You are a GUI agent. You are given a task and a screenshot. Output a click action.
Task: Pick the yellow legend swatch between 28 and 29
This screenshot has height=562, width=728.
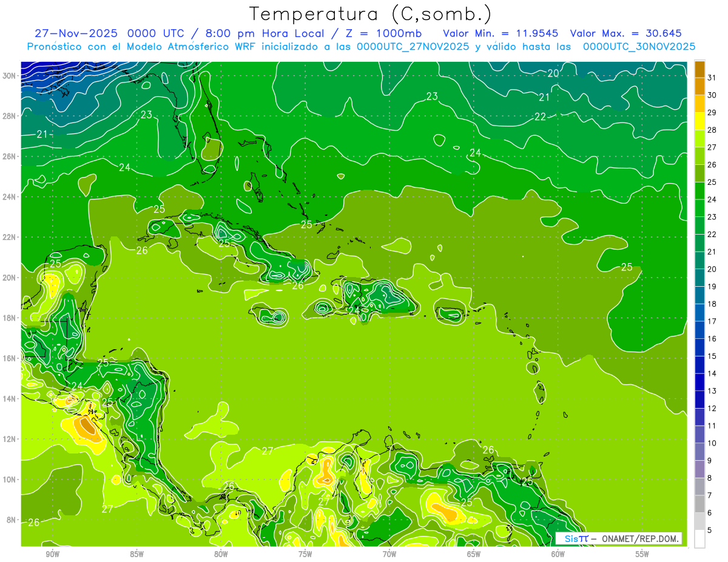[699, 121]
